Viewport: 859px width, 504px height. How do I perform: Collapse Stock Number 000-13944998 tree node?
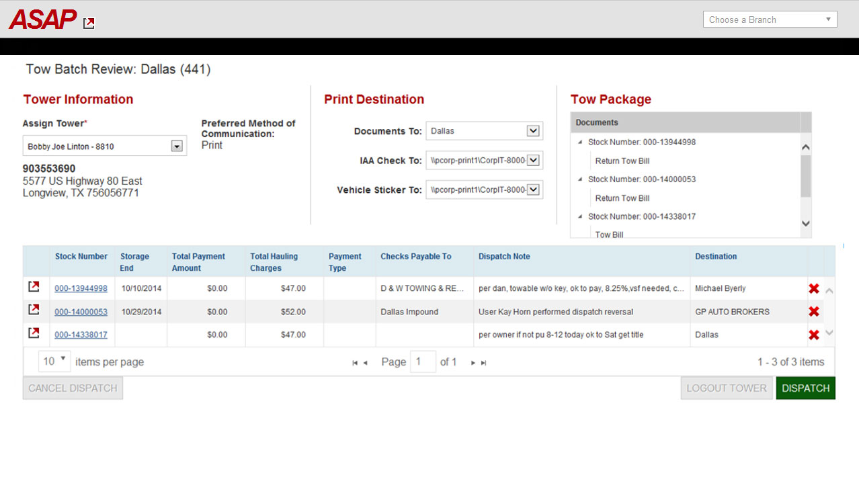[580, 142]
